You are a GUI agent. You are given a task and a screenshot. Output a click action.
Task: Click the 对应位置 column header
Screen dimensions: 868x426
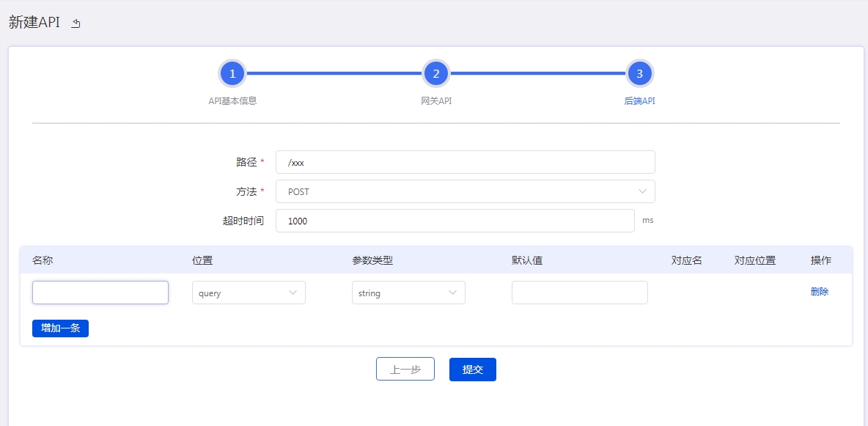tap(754, 260)
